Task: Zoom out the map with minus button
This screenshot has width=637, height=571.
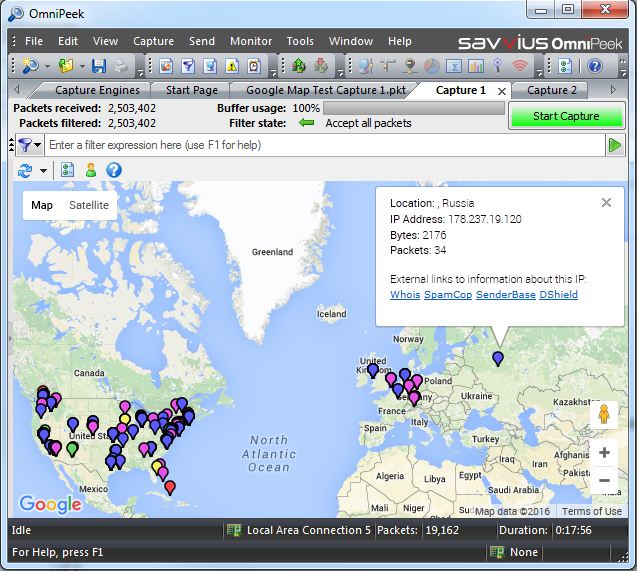Action: (604, 480)
